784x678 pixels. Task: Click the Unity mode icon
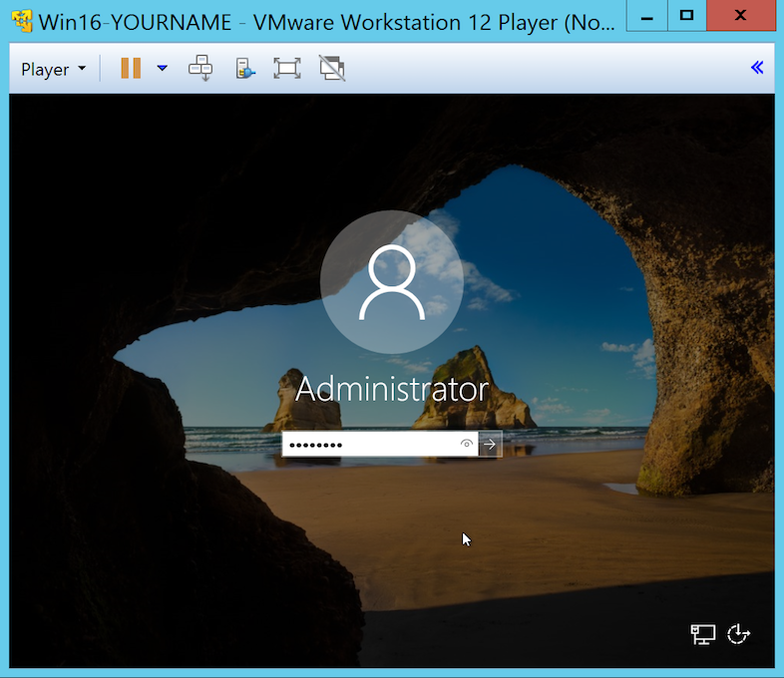(332, 68)
